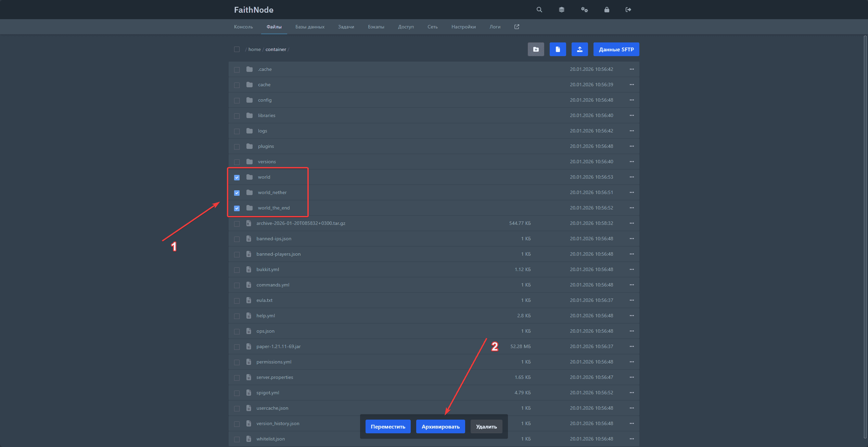Uncheck the world folder checkbox
The height and width of the screenshot is (447, 868).
(237, 177)
